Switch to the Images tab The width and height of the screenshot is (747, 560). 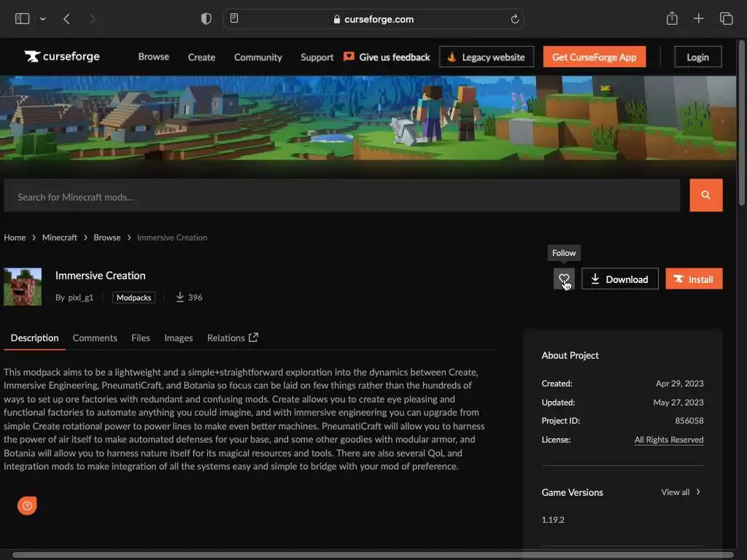[x=178, y=338]
